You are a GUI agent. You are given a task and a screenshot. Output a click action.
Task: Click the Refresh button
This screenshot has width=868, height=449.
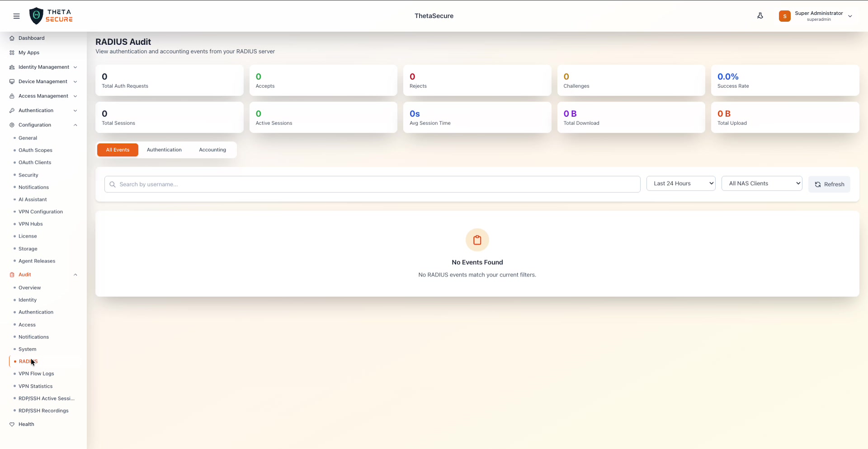pyautogui.click(x=830, y=184)
